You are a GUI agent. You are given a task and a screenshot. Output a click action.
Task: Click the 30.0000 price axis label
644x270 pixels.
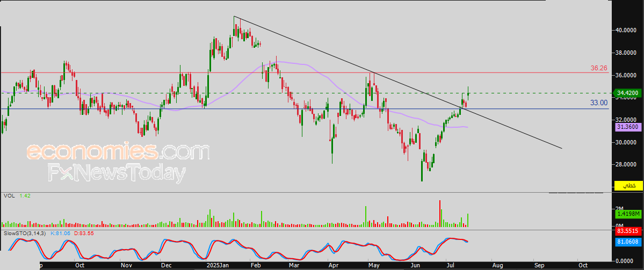click(627, 142)
